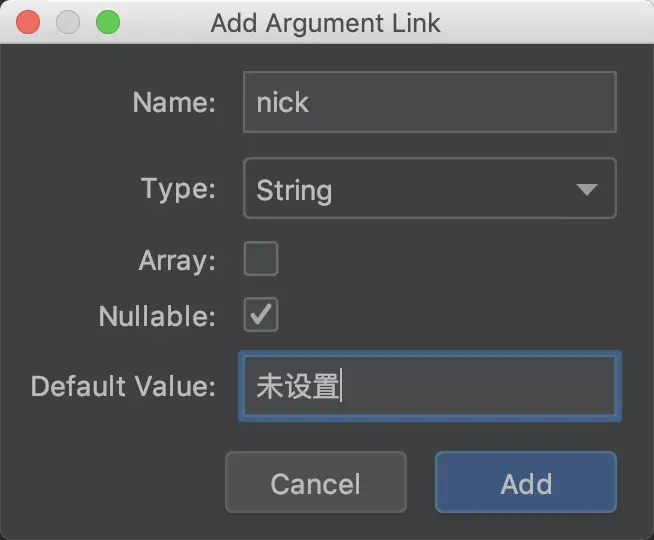Confirm with the Add button
Image resolution: width=654 pixels, height=540 pixels.
[x=526, y=482]
